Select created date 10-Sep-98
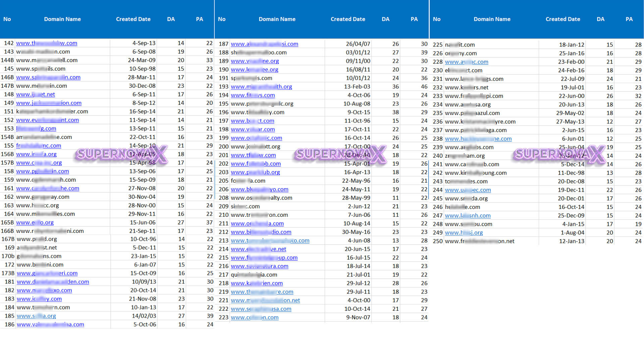The width and height of the screenshot is (644, 337). tap(142, 69)
